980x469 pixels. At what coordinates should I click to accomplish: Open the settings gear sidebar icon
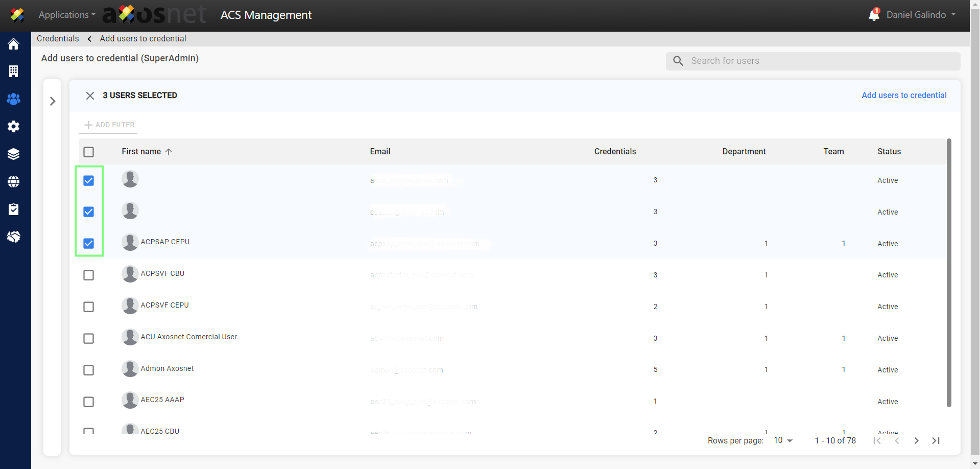pos(14,127)
